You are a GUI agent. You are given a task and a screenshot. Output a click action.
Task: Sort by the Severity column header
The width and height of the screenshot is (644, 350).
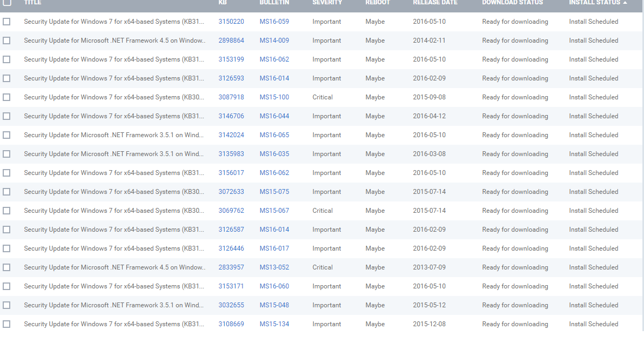[327, 3]
